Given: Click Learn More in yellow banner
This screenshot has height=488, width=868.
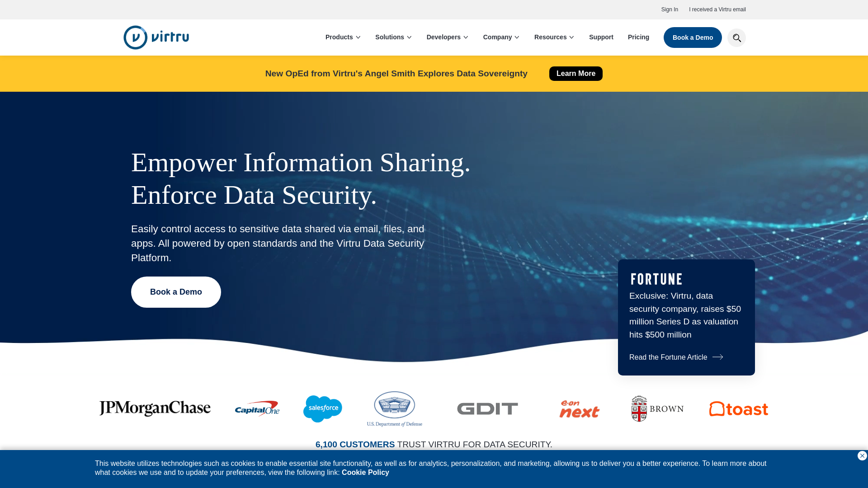Looking at the screenshot, I should pos(576,74).
